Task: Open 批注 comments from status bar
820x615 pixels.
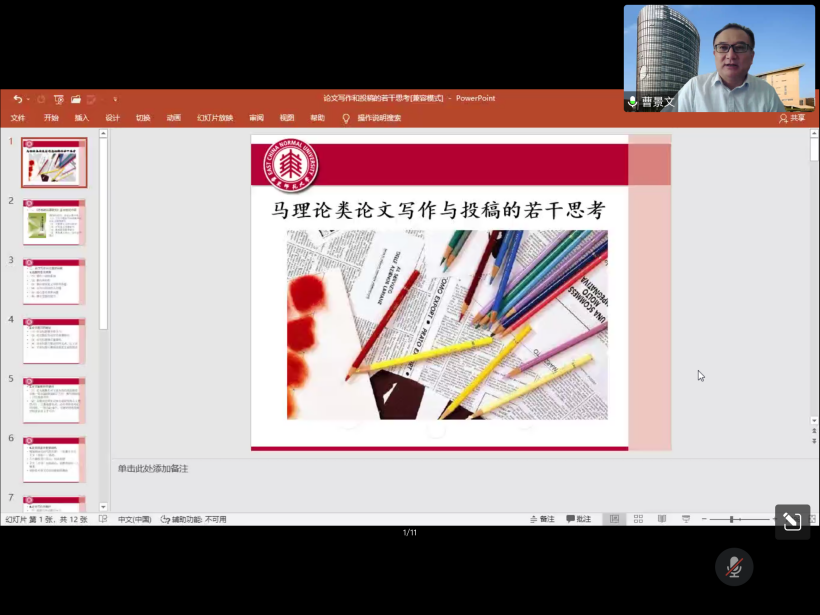Action: 578,519
